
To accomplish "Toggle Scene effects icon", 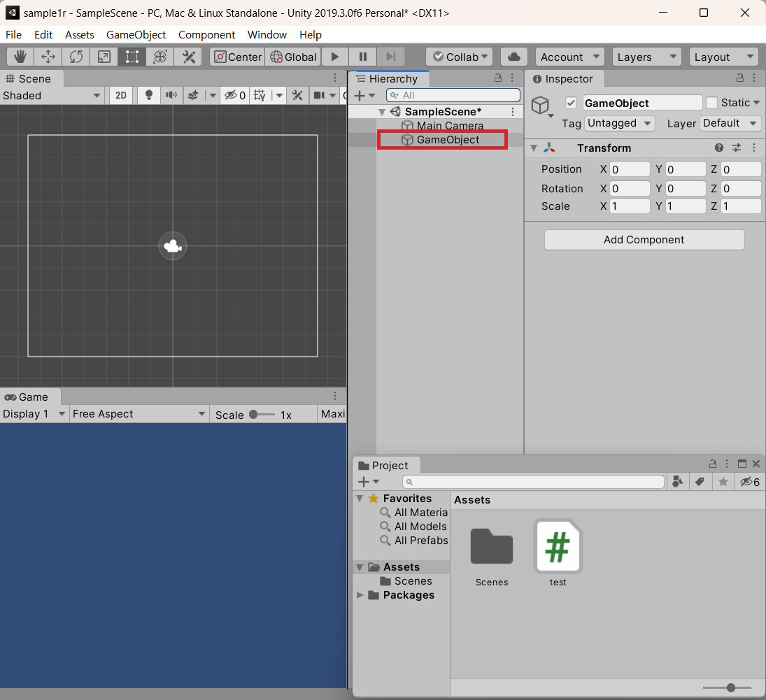I will pyautogui.click(x=193, y=95).
